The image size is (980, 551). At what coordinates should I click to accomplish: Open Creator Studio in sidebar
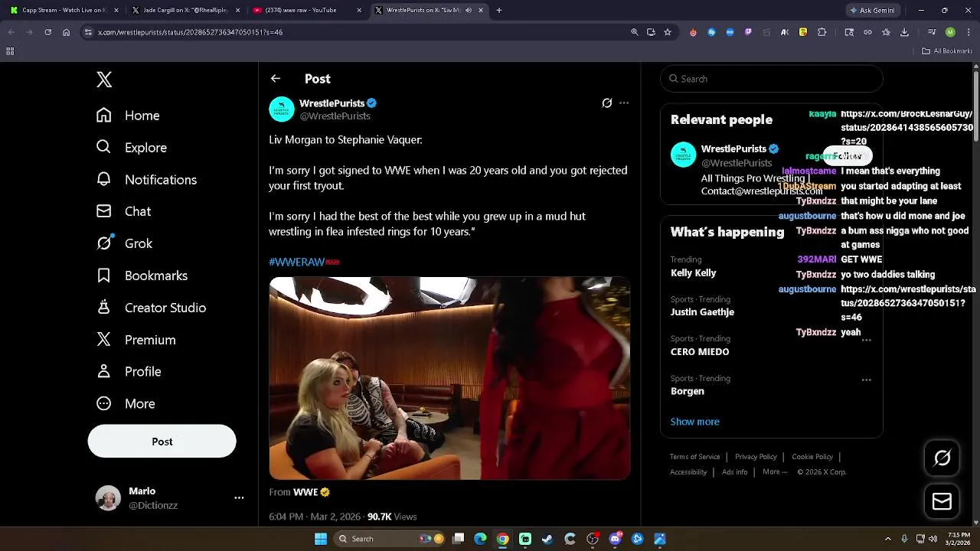(x=151, y=308)
